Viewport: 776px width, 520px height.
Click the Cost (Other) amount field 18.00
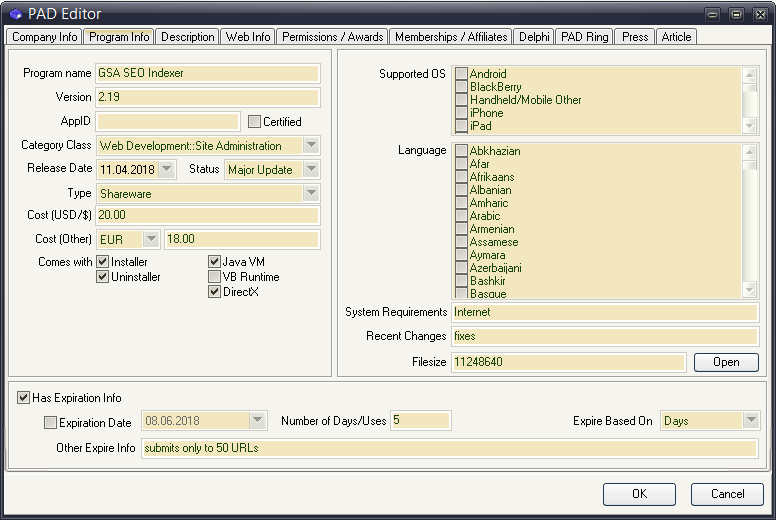pos(242,239)
